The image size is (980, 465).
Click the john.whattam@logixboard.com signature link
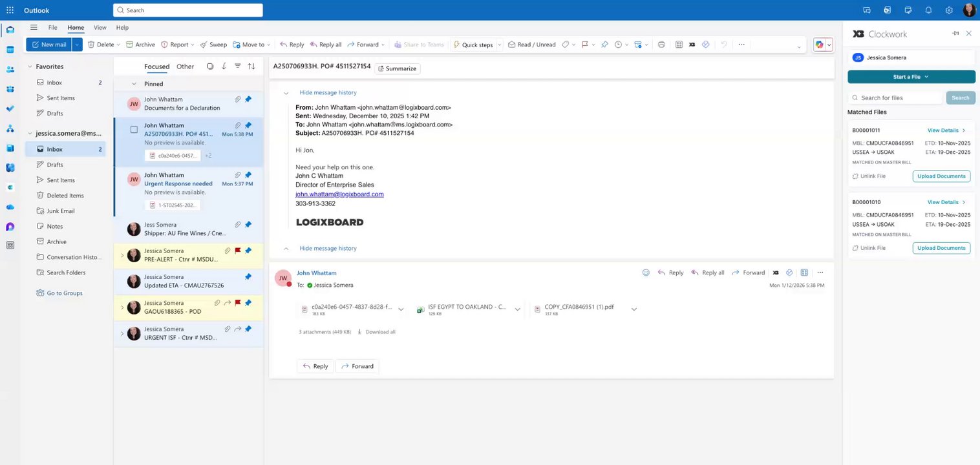[339, 194]
